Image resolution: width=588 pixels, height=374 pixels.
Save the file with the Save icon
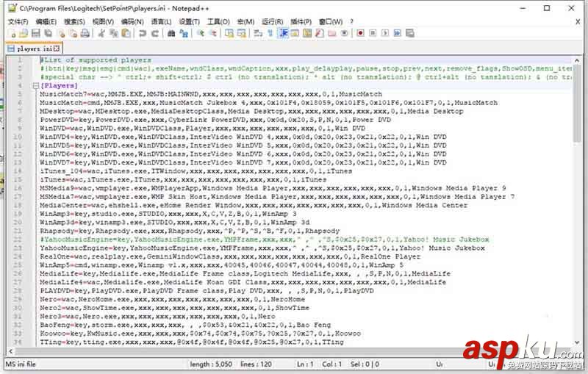[35, 33]
